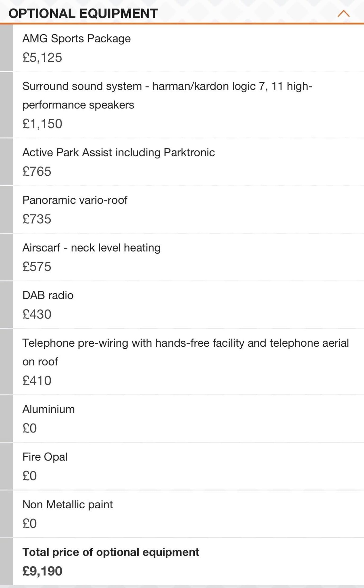Select the Telephone pre-wiring entry
The width and height of the screenshot is (364, 588).
185,352
